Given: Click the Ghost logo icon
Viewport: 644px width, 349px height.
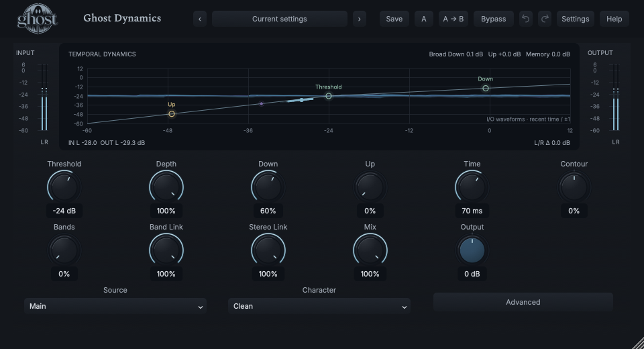Looking at the screenshot, I should pos(37,19).
